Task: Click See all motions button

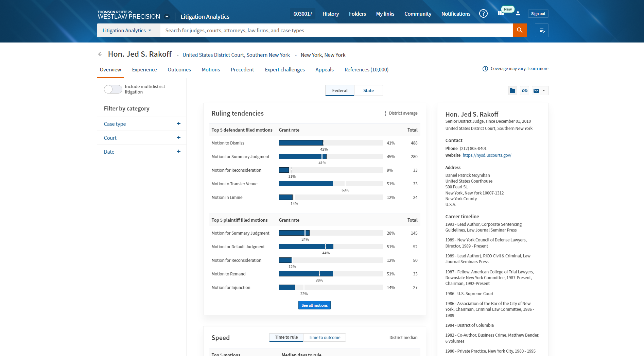Action: coord(314,305)
